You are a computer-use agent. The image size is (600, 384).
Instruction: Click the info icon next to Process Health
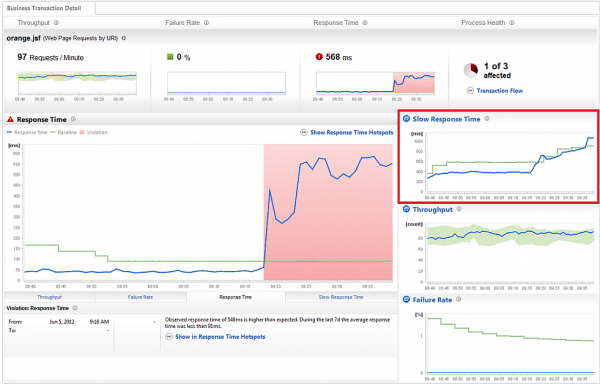tap(512, 23)
